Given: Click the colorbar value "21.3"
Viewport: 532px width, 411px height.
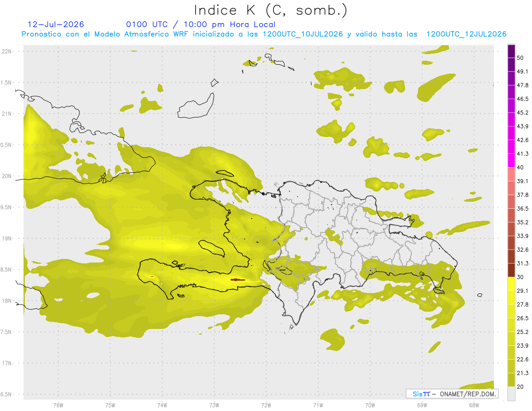Looking at the screenshot, I should 523,373.
